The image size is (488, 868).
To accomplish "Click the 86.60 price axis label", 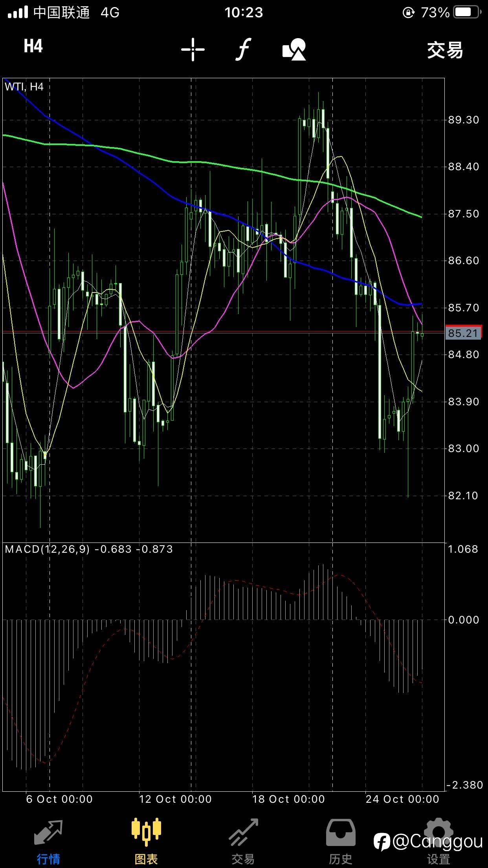I will (x=464, y=261).
